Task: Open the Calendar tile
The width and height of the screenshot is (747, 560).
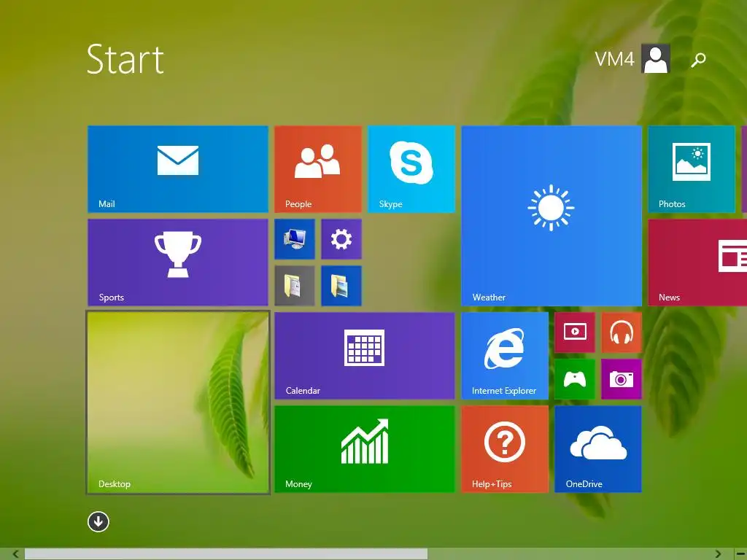Action: coord(365,356)
